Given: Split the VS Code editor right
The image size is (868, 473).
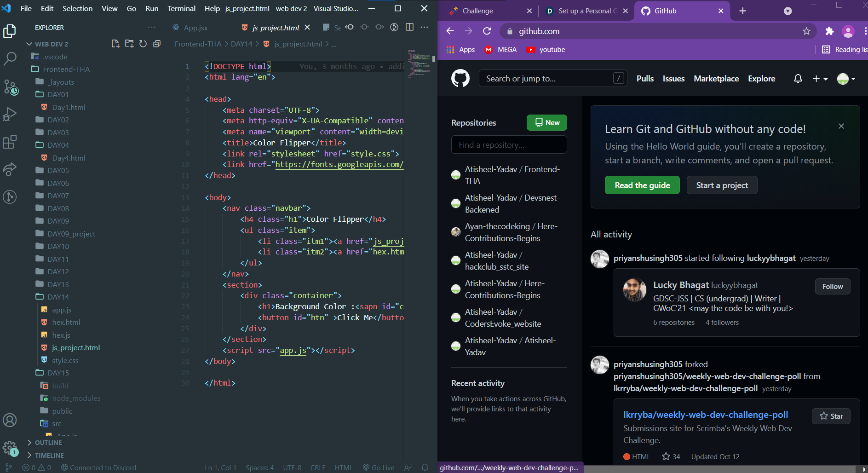Looking at the screenshot, I should click(x=409, y=27).
